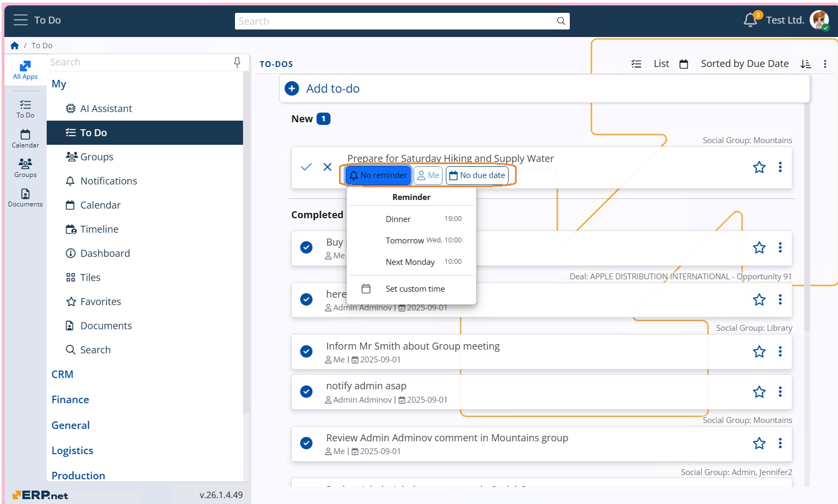Uncheck the completed Review Admin Adminov comment to-do

[306, 443]
